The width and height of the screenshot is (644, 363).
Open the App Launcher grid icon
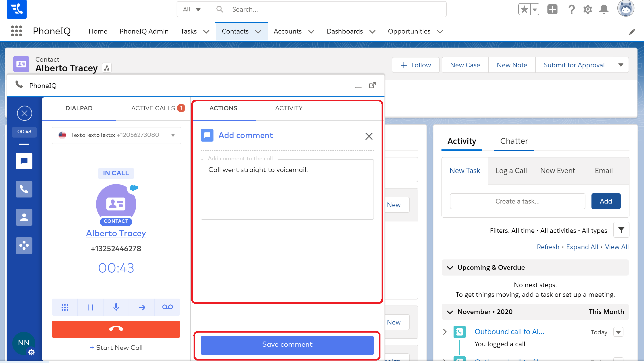17,31
